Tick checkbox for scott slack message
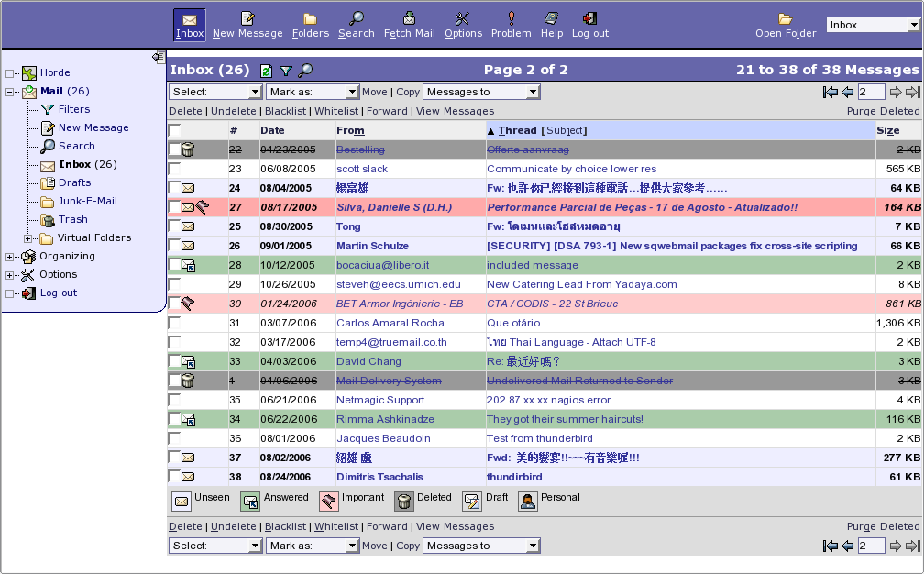This screenshot has width=924, height=574. pos(174,169)
